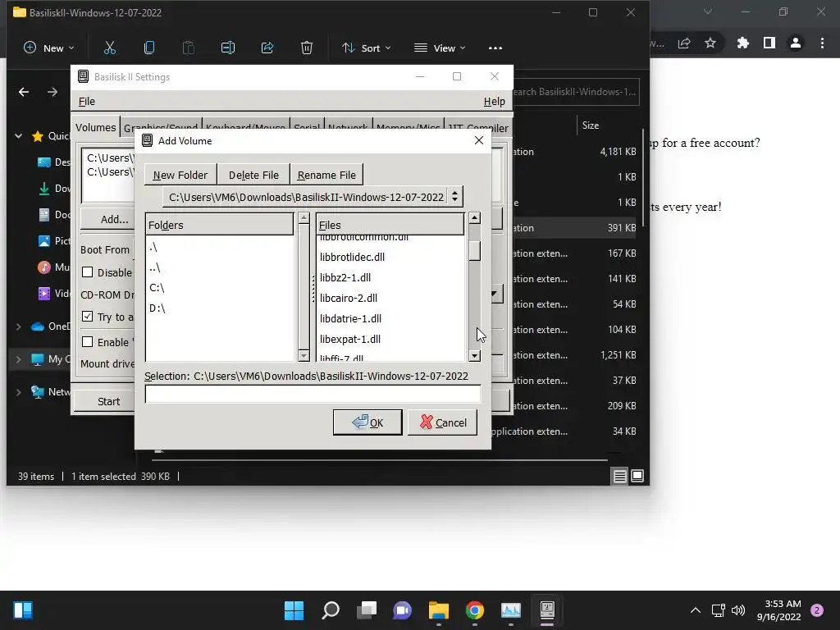Close the Add Volume dialog

pos(479,140)
